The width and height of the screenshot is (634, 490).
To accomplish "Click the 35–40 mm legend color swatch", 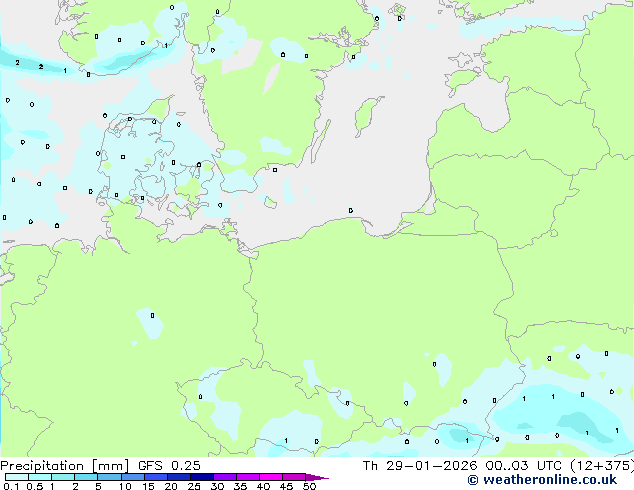I will (247, 477).
